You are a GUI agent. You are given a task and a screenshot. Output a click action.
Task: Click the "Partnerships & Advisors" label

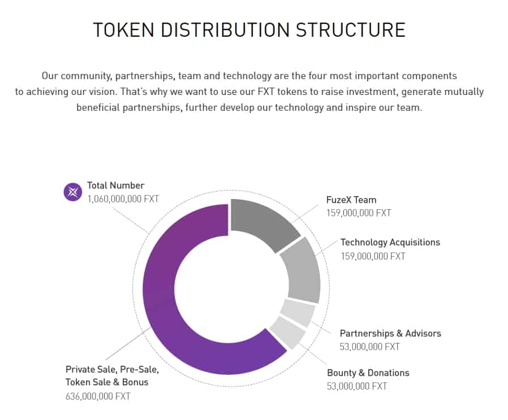coord(390,333)
